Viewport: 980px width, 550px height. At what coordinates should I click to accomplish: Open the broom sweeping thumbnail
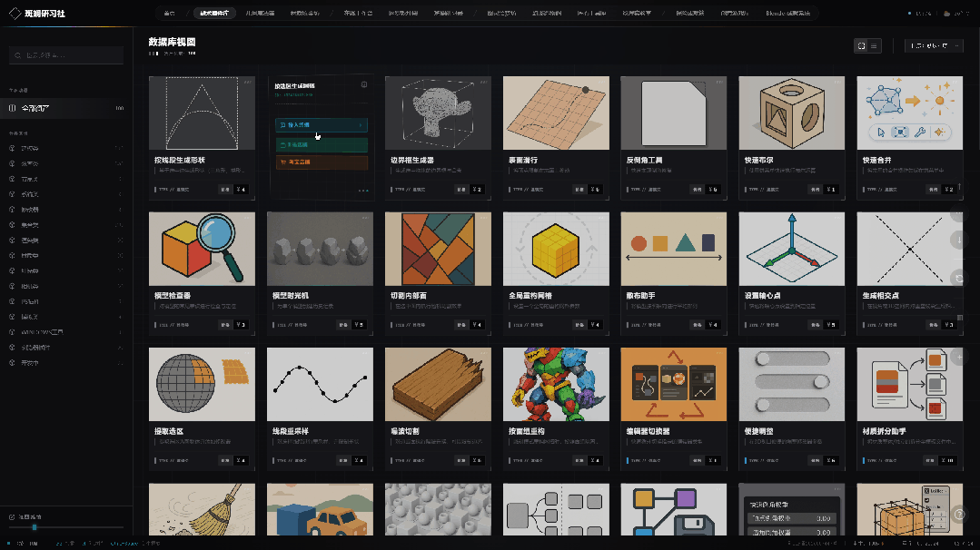(x=202, y=509)
